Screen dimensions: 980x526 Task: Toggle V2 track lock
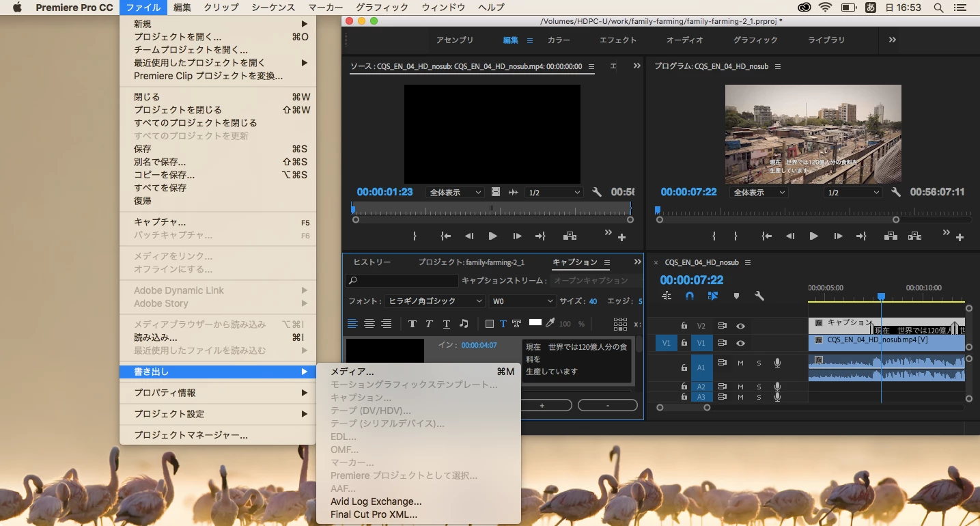(x=684, y=326)
